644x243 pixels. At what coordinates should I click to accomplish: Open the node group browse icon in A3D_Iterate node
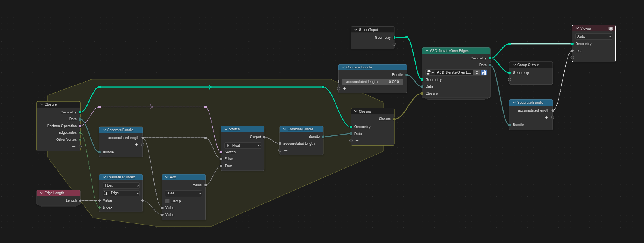tap(430, 72)
